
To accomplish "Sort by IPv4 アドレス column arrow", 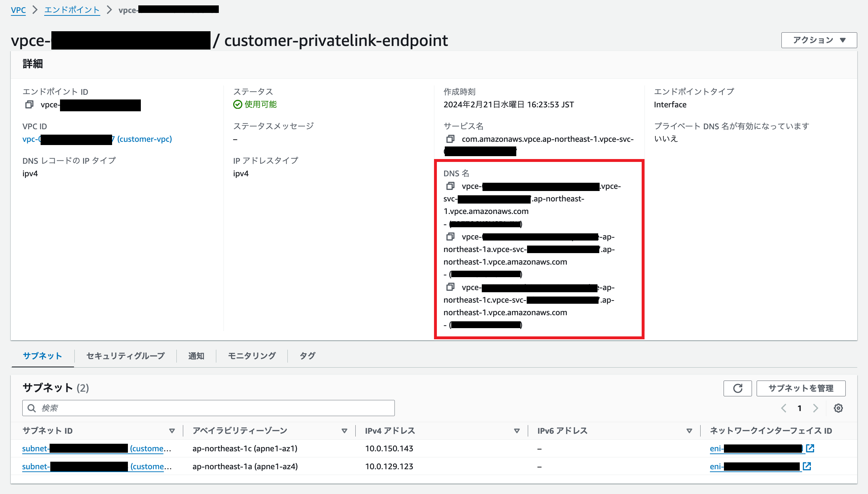I will [517, 431].
